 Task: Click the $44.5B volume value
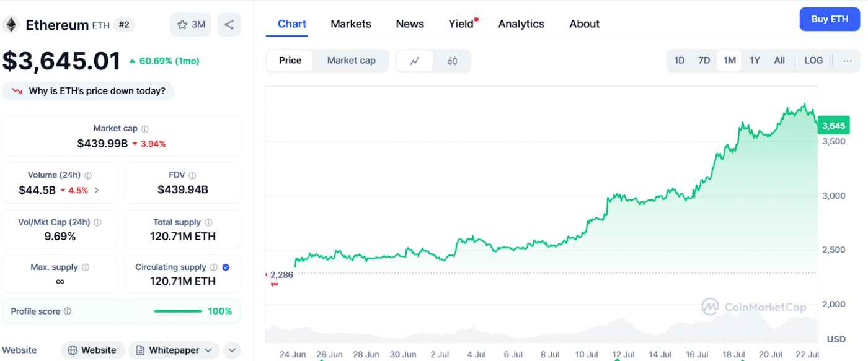(37, 190)
